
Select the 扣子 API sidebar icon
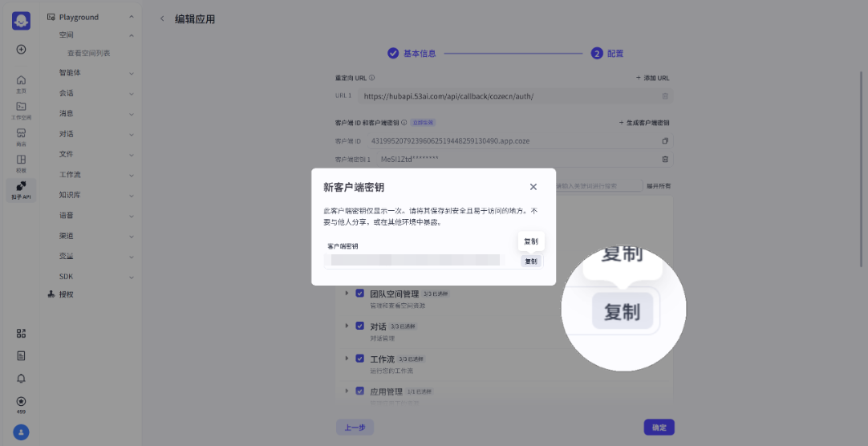click(x=21, y=190)
